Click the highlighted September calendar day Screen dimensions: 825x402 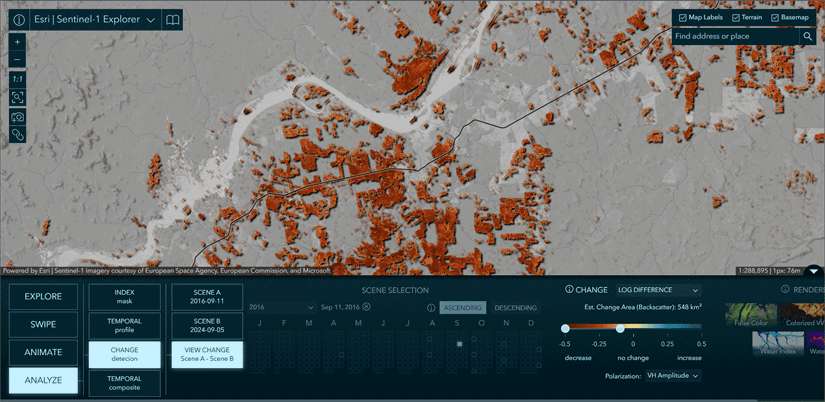pyautogui.click(x=459, y=344)
